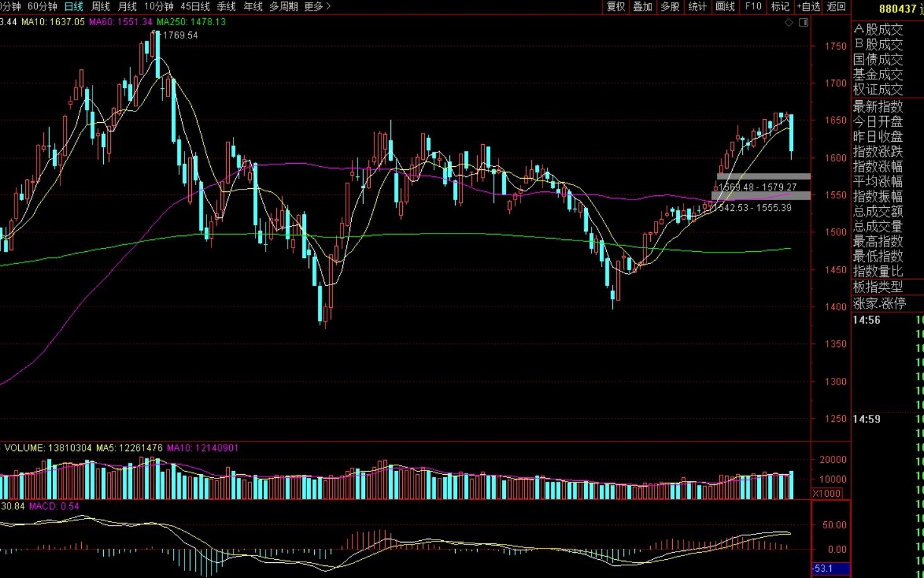Switch to the 年线 yearly tab
This screenshot has height=578, width=924.
click(x=253, y=6)
